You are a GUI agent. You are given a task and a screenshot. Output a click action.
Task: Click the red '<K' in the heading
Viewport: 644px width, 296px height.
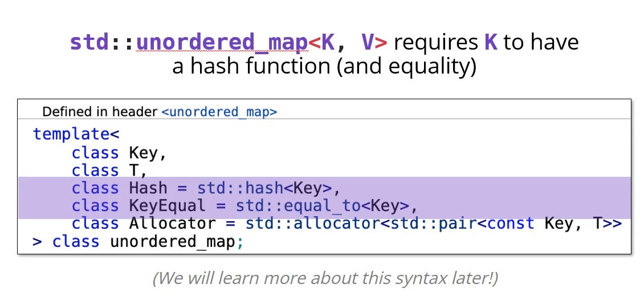pyautogui.click(x=321, y=42)
